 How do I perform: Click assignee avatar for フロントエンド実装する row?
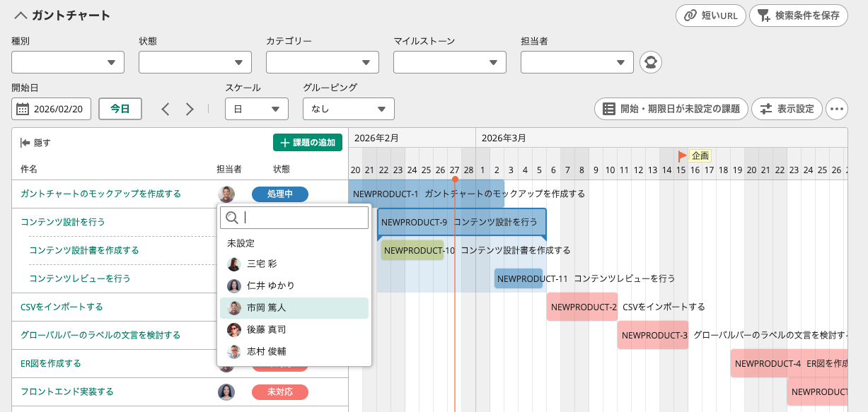click(x=226, y=392)
